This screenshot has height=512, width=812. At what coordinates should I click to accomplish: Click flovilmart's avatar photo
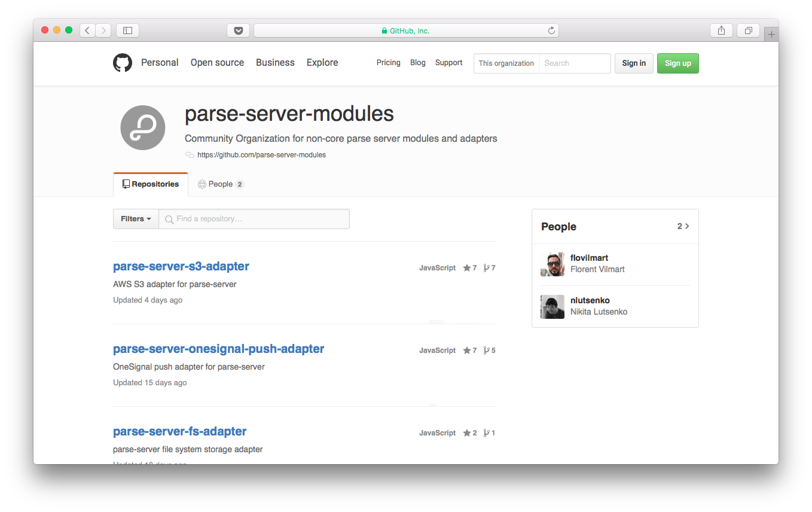(x=552, y=264)
